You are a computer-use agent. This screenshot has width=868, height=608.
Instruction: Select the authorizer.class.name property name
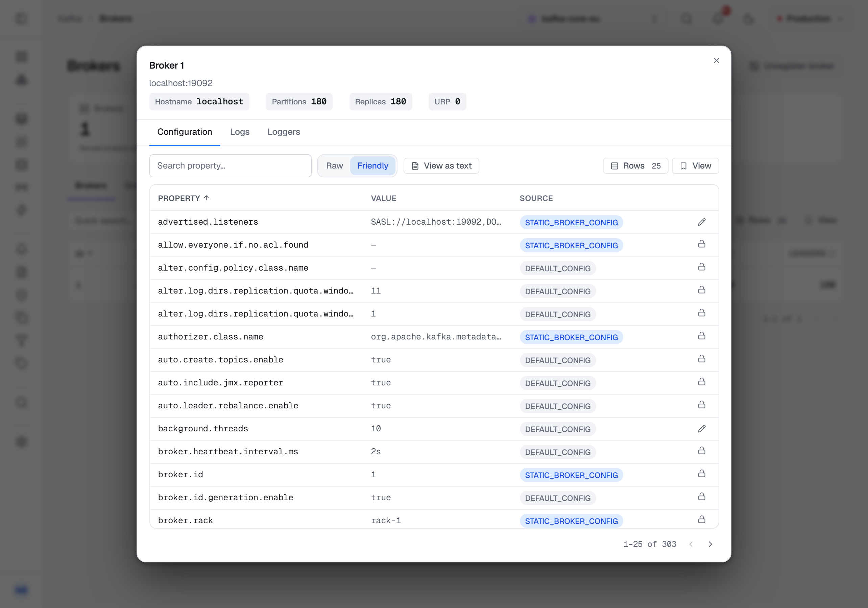point(211,337)
